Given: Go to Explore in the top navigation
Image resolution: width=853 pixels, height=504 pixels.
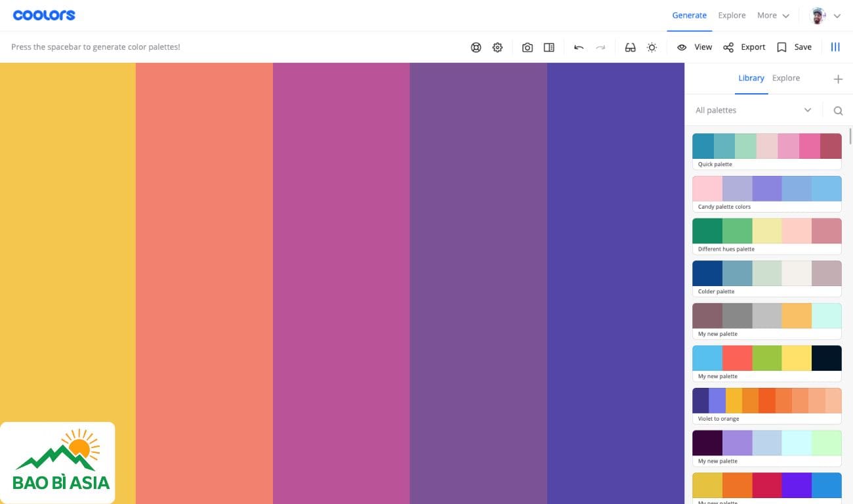Looking at the screenshot, I should point(732,15).
